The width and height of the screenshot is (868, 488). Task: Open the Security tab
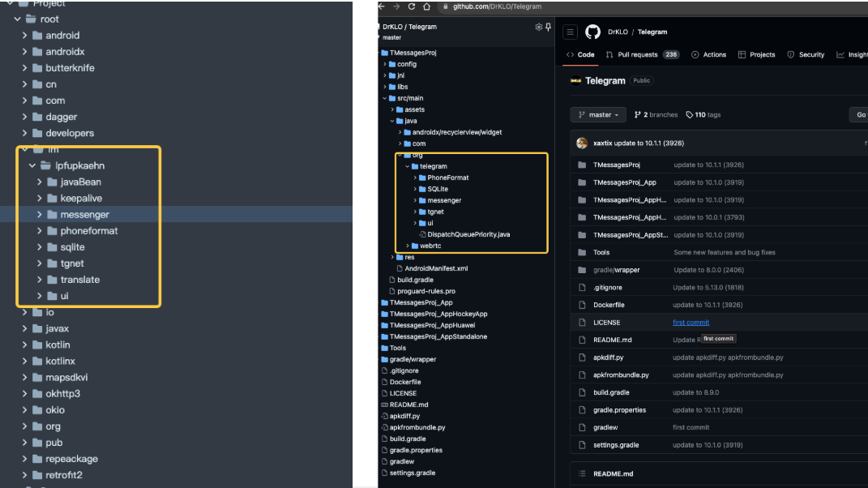(806, 55)
